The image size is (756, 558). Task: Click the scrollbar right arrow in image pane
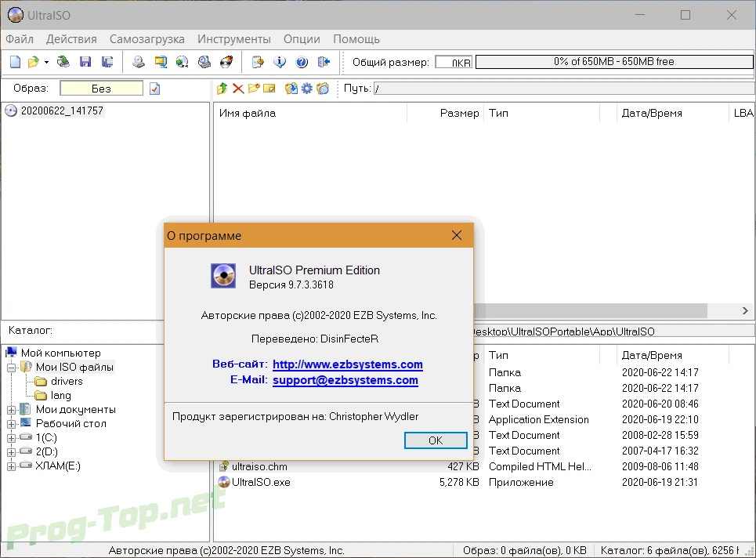pos(745,310)
